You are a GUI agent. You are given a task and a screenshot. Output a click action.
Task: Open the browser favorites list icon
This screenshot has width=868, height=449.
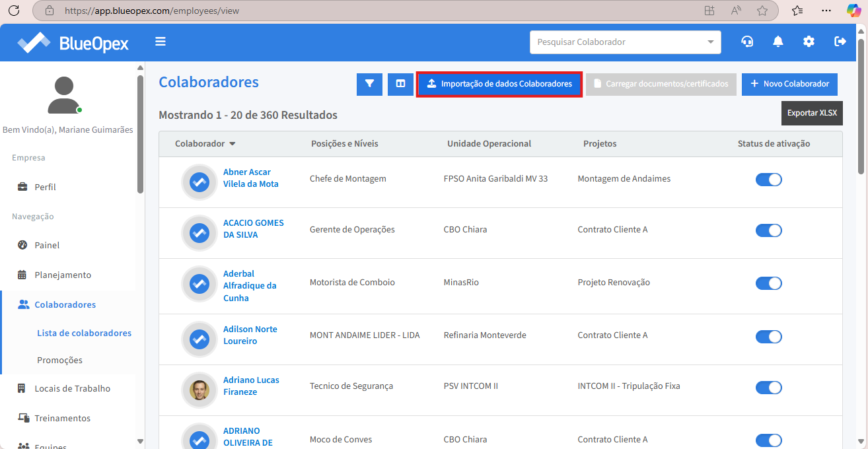797,11
